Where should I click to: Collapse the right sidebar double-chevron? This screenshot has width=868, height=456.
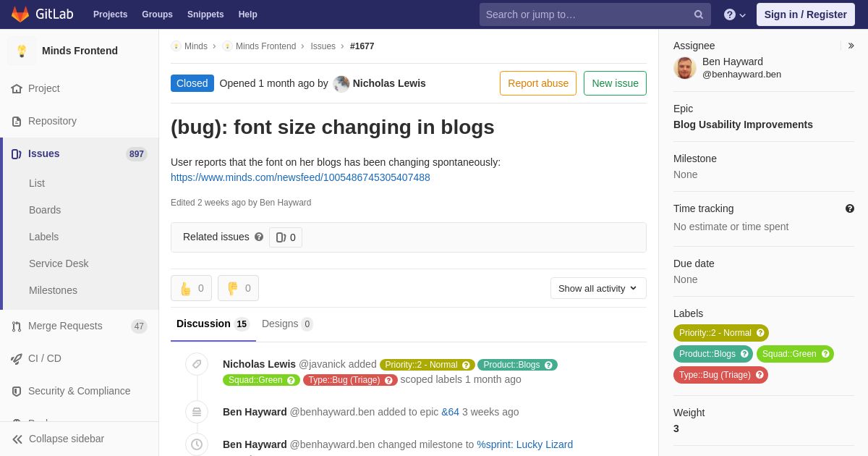851,46
